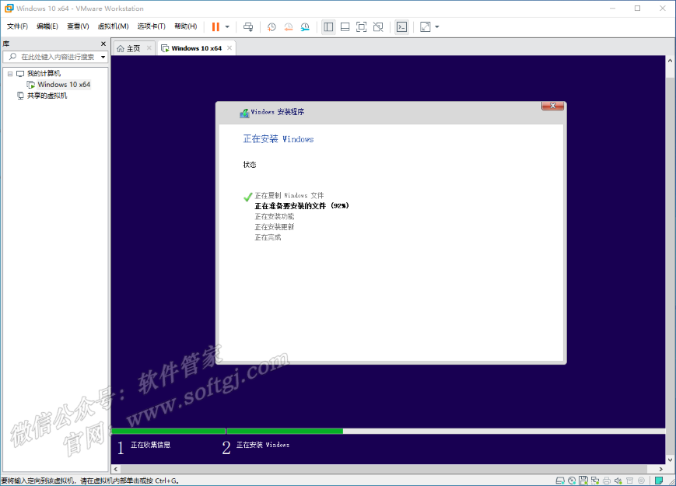Click the green installation progress bar
The height and width of the screenshot is (486, 676).
tap(227, 431)
